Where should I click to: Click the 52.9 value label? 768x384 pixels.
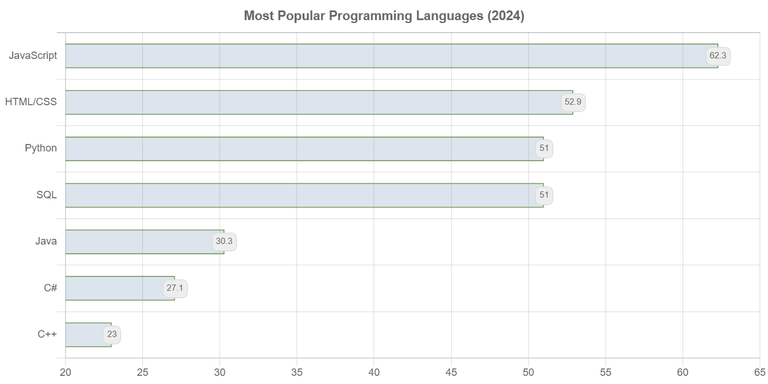(573, 102)
